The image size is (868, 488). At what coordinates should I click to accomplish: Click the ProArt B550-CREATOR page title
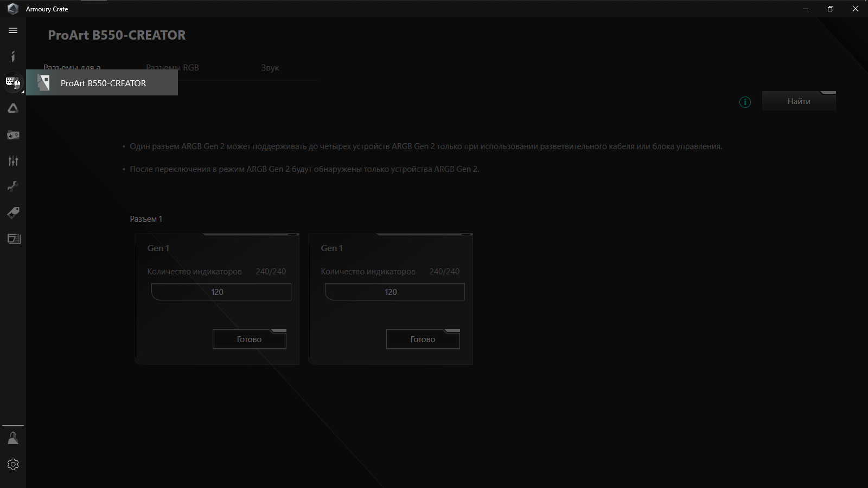pos(117,35)
